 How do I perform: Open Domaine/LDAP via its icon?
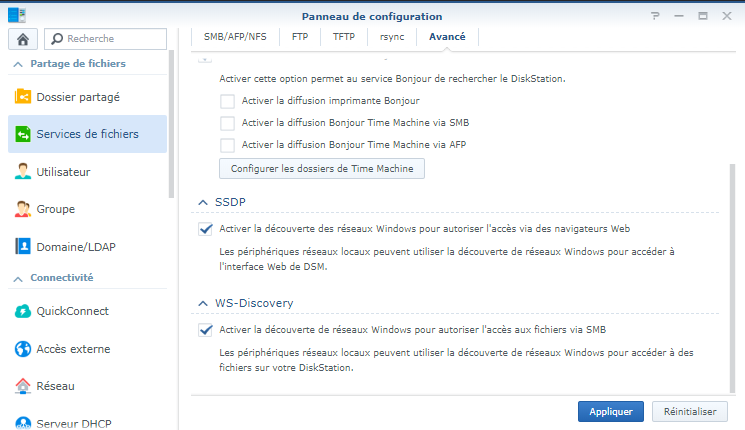(x=23, y=246)
